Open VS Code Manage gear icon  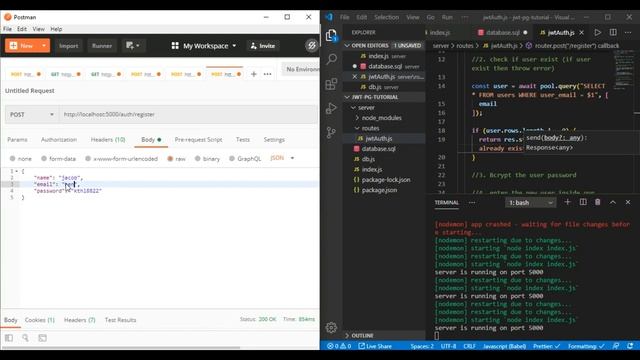pyautogui.click(x=331, y=327)
